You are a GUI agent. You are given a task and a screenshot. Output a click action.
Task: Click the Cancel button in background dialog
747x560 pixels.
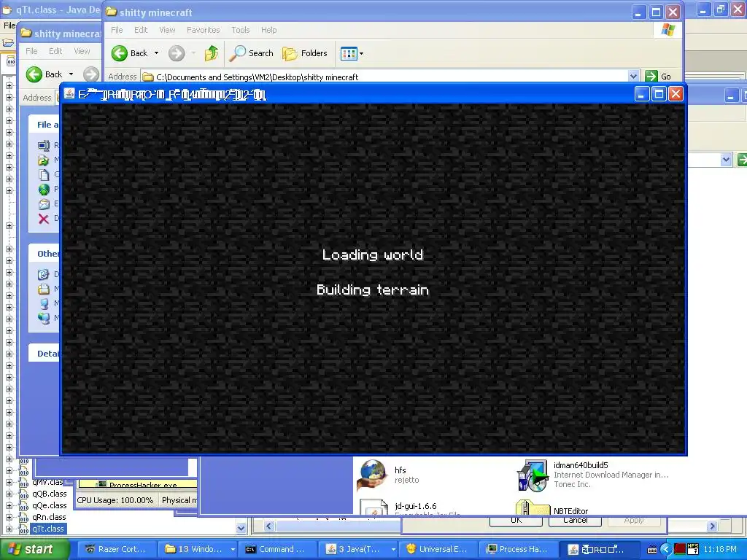click(575, 521)
